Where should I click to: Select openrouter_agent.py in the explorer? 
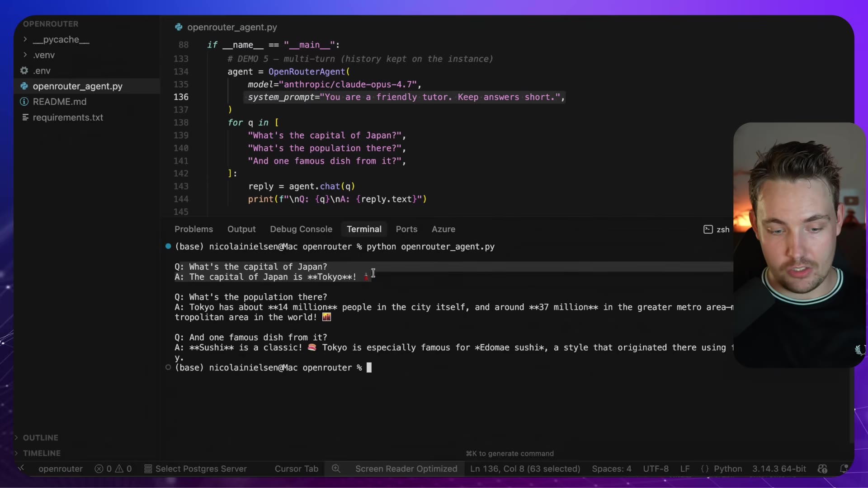[77, 86]
